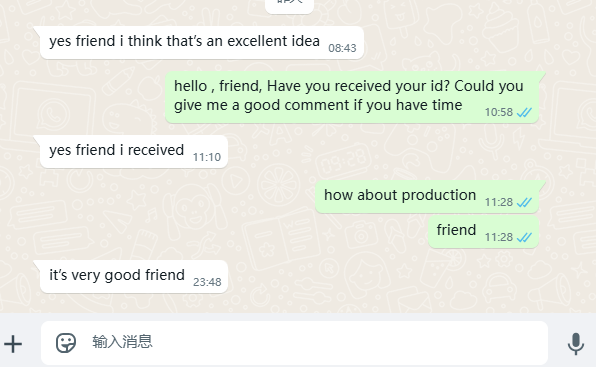Select the "how about production" message
The image size is (596, 367).
pos(427,196)
